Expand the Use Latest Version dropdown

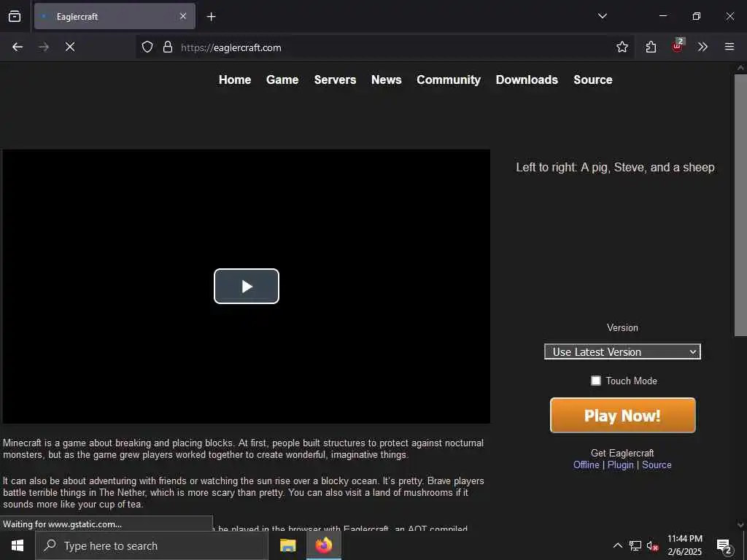pos(622,351)
